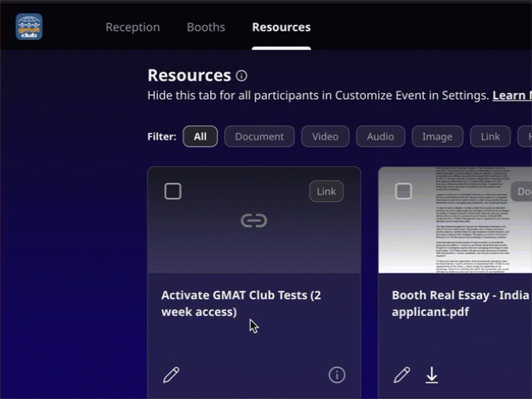Image resolution: width=532 pixels, height=399 pixels.
Task: Show info for Activate GMAT Club Tests
Action: coord(337,375)
